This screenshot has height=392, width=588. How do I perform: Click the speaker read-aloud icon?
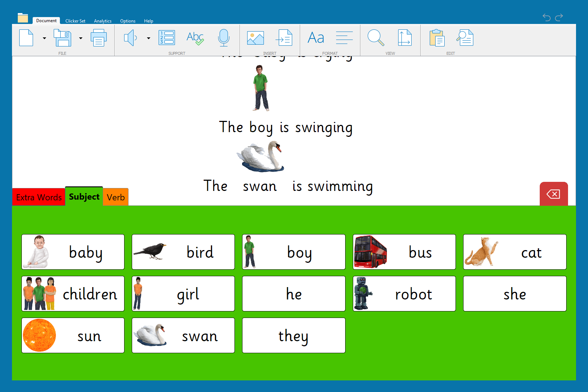130,38
